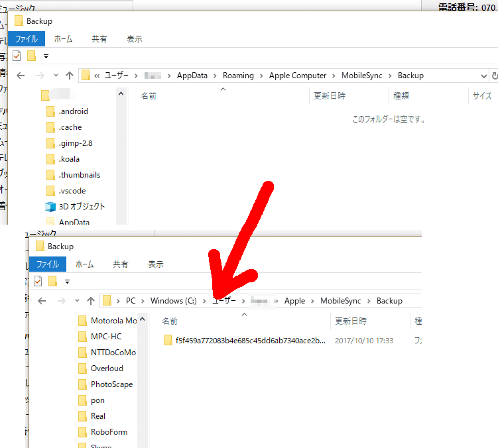Open 表示 tab in lower Backup window
Screen dimensions: 498x448
point(156,264)
